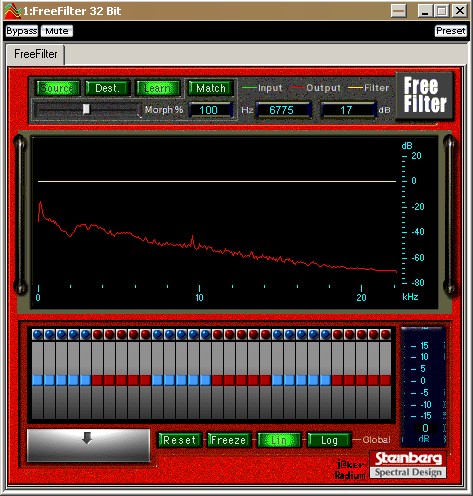Click the Free Filter logo
Screen dimensions: 473x496
tap(425, 95)
